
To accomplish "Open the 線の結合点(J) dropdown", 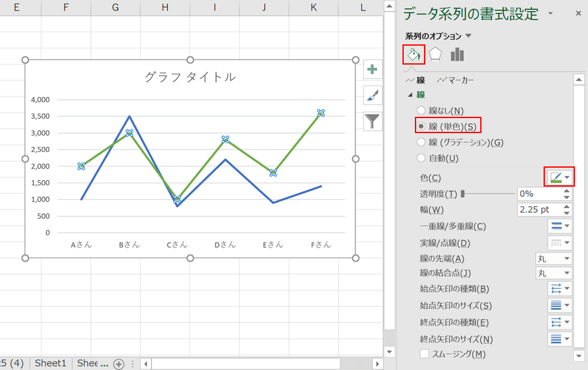I will point(553,273).
